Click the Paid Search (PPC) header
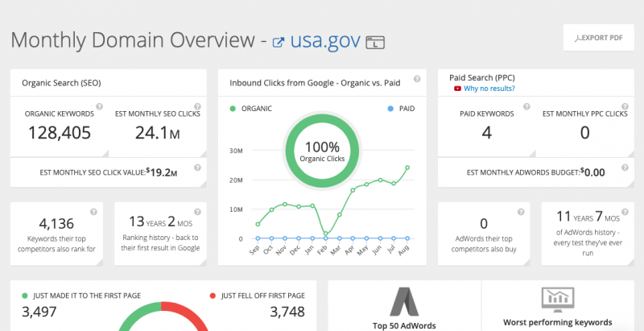Screen dimensions: 644x331 pyautogui.click(x=481, y=77)
